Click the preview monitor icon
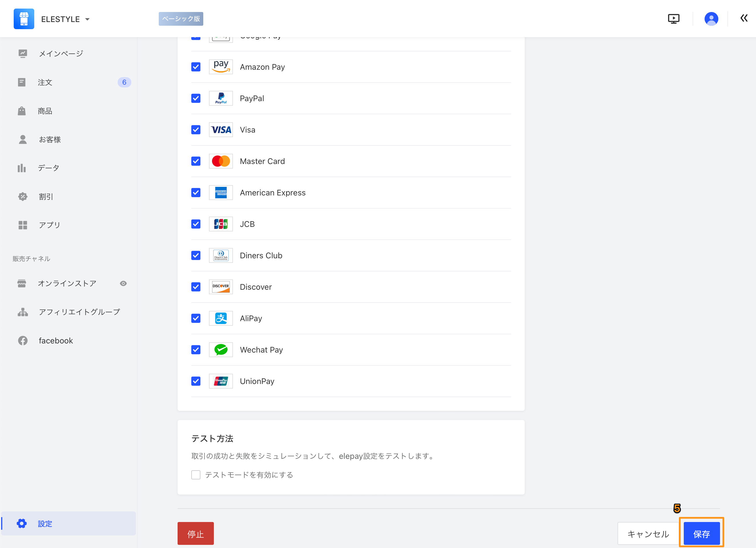 (673, 19)
